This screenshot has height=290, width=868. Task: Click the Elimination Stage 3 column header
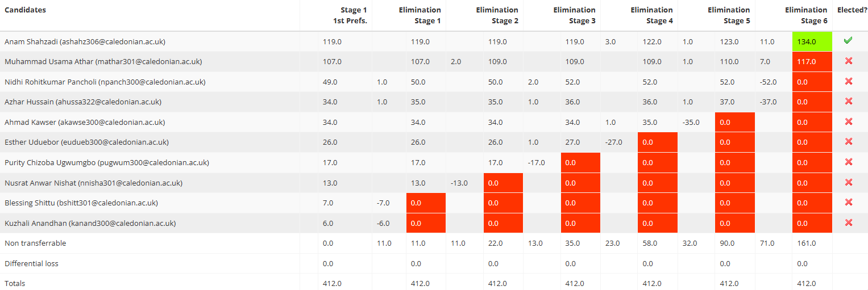click(x=574, y=15)
